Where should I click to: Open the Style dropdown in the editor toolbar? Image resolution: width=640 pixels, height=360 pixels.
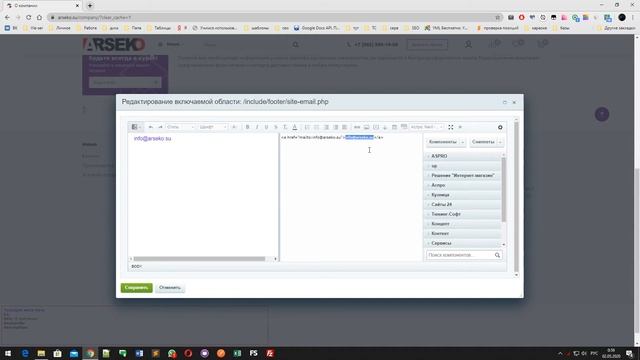(x=180, y=127)
